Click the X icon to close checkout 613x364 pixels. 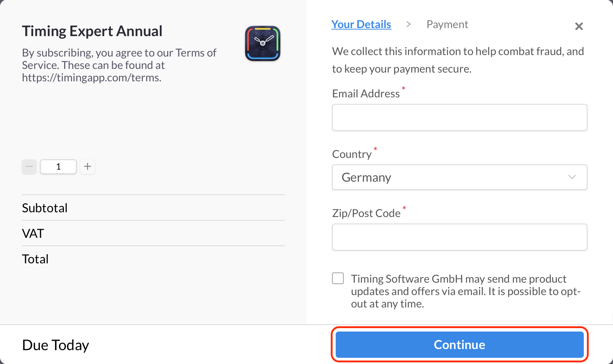[x=579, y=26]
